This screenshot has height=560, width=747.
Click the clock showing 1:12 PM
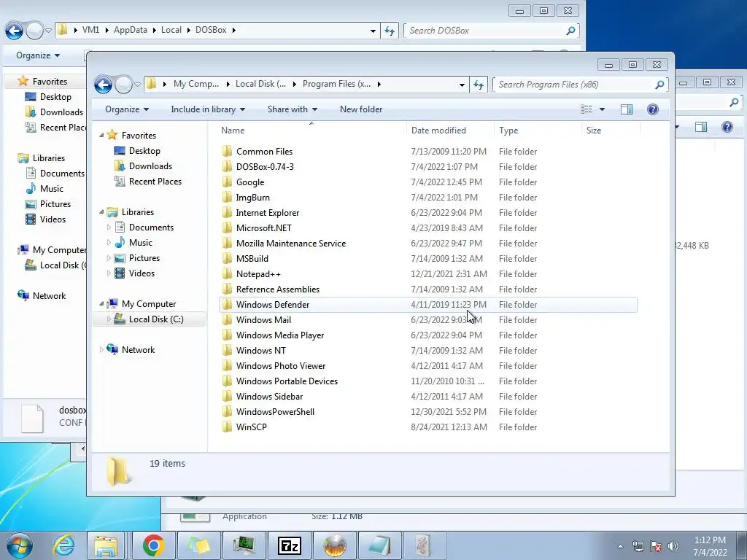pyautogui.click(x=710, y=540)
